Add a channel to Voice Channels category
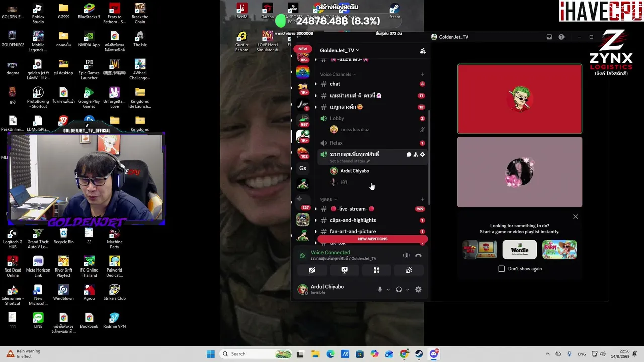 click(422, 74)
